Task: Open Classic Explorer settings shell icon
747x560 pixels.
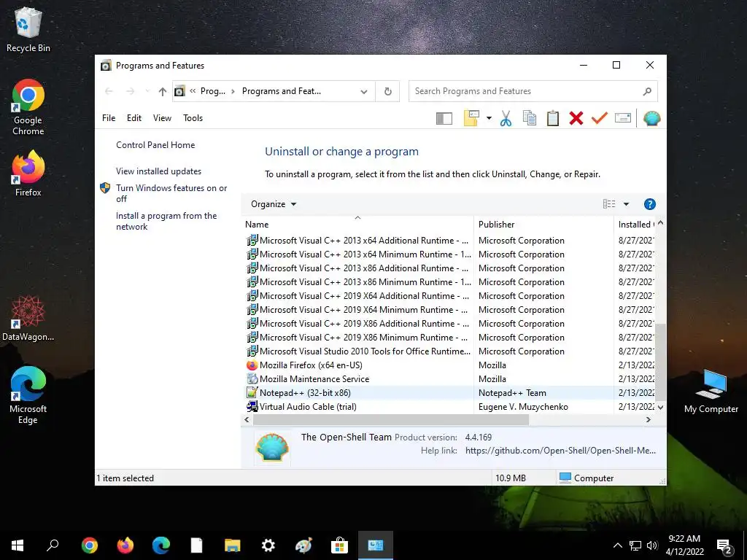Action: pos(651,118)
